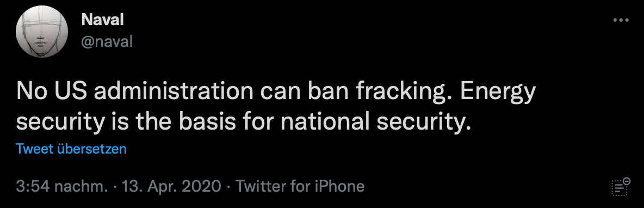Open the three-dot more options menu
The height and width of the screenshot is (208, 644).
tap(621, 20)
